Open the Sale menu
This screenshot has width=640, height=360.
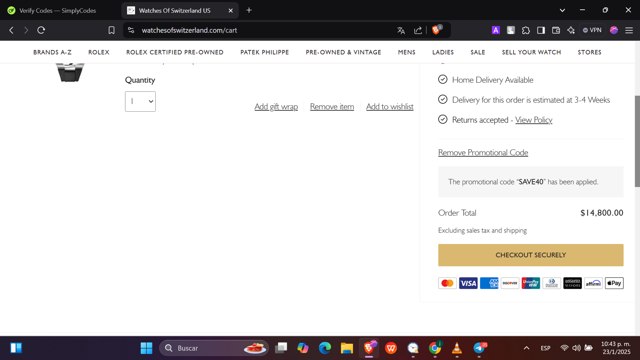pyautogui.click(x=478, y=52)
